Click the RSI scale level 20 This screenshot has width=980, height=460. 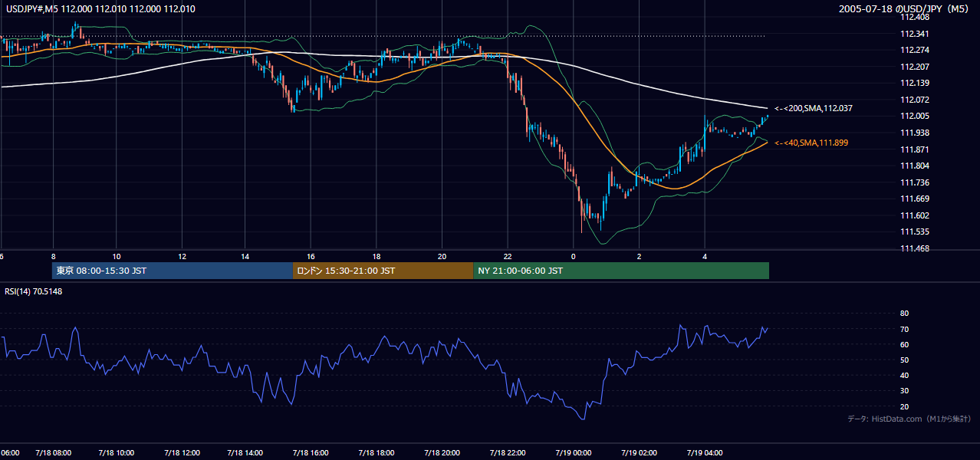pyautogui.click(x=904, y=406)
